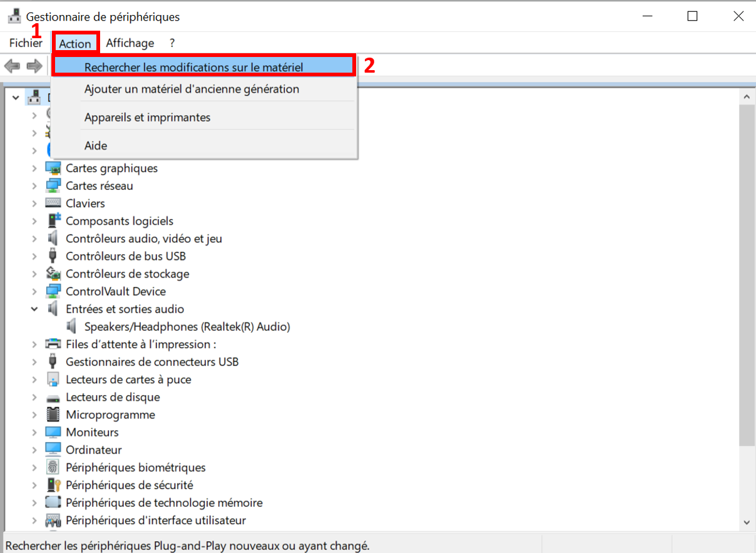Click the scrollbar down arrow

(x=745, y=522)
